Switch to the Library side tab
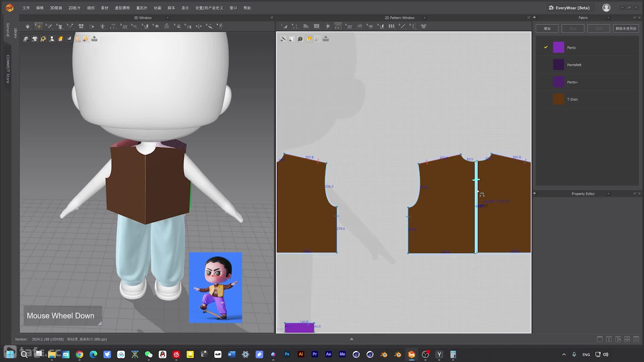 coord(15,33)
